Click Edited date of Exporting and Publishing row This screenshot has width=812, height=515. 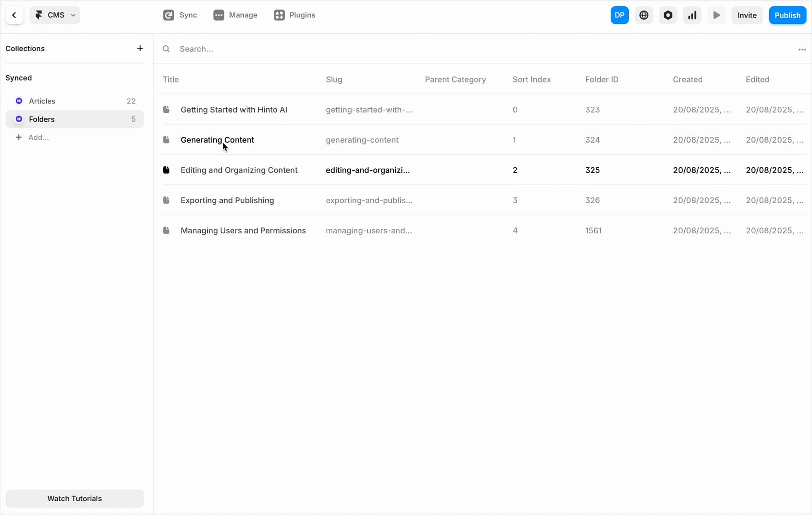coord(775,200)
